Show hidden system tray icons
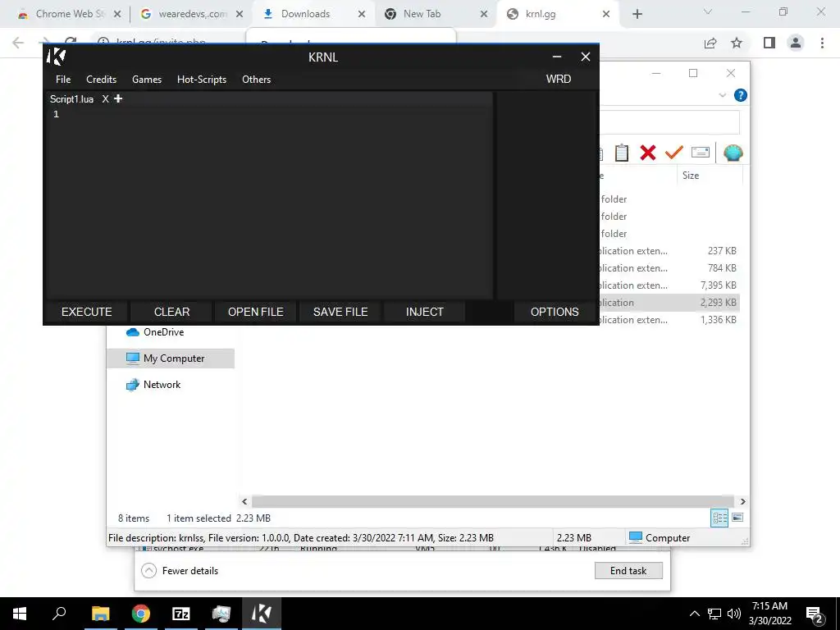840x630 pixels. pyautogui.click(x=694, y=614)
